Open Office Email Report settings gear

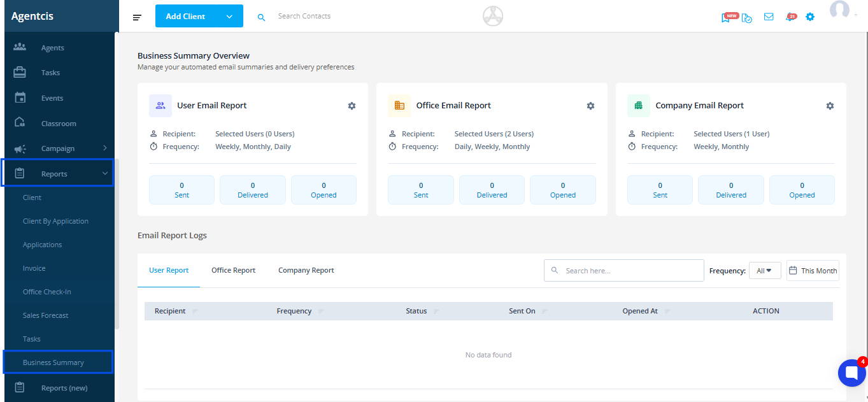tap(590, 106)
